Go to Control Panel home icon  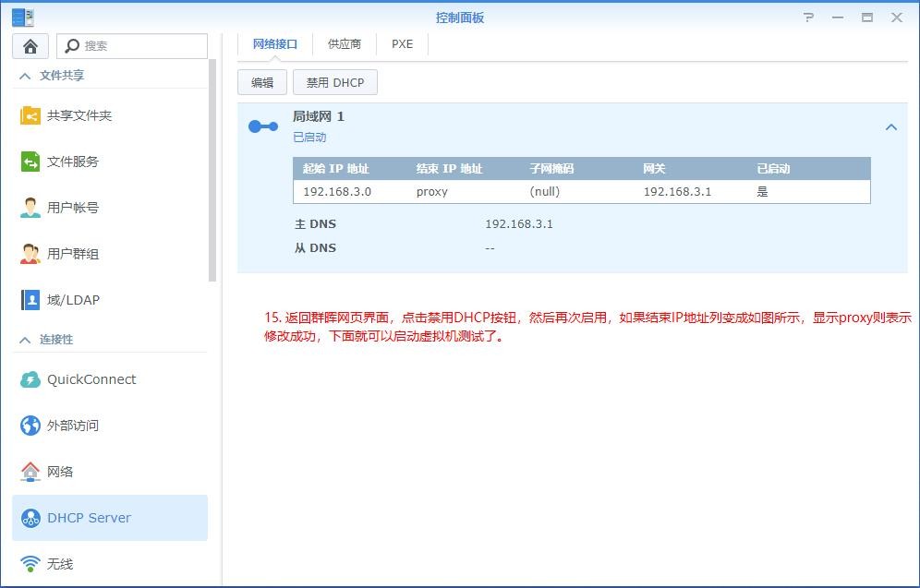(x=30, y=46)
